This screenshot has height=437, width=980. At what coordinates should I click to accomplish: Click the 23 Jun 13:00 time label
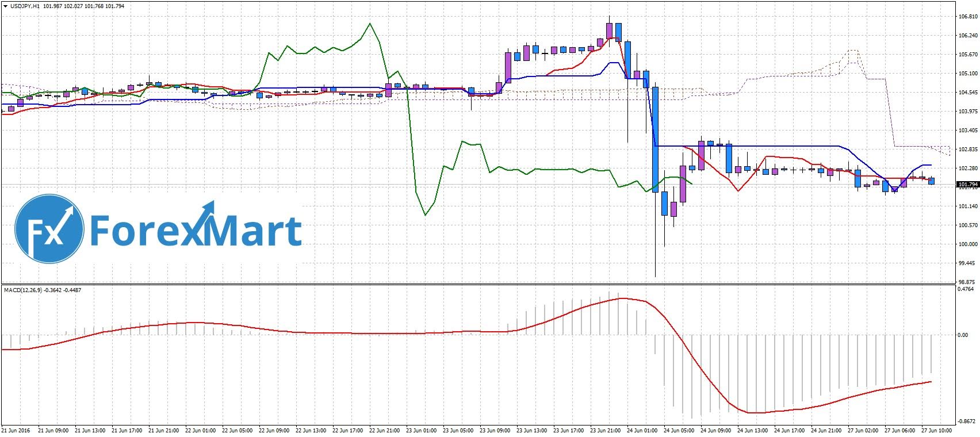[532, 430]
